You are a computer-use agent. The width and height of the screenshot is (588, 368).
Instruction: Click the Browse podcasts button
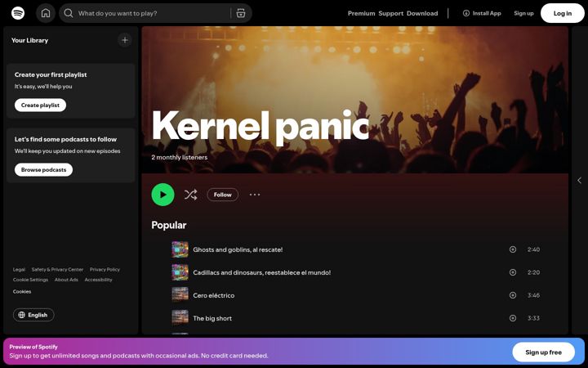pos(43,170)
